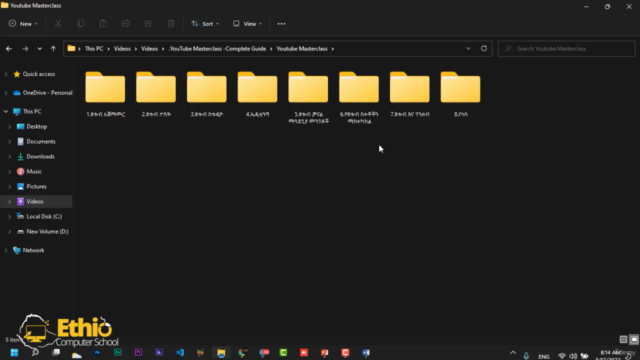
Task: Click the Delete trash icon
Action: point(171,24)
